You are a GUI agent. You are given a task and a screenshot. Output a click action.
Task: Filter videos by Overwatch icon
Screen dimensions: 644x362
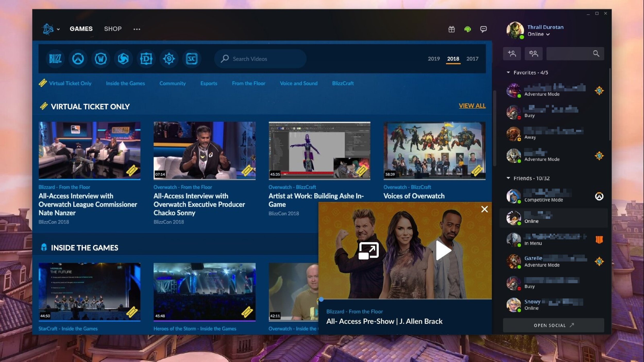click(x=78, y=59)
